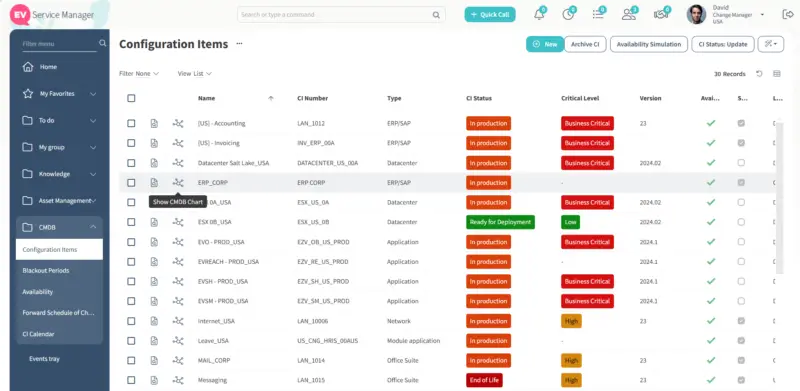Toggle the select-all checkbox in header
Image resolution: width=800 pixels, height=391 pixels.
[131, 98]
